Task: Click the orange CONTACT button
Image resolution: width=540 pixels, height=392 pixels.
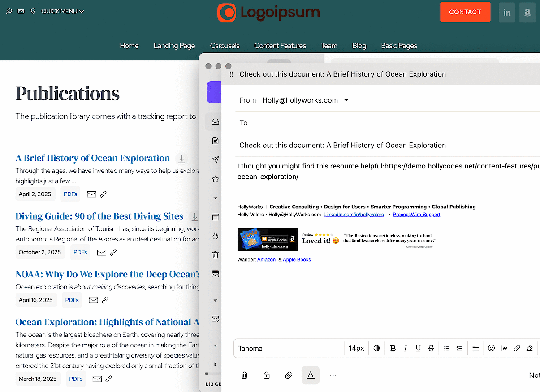Action: click(465, 12)
